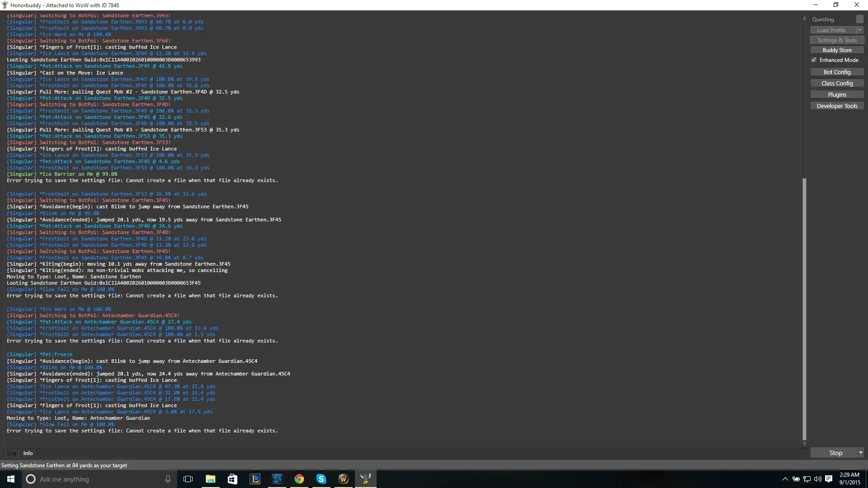This screenshot has width=868, height=488.
Task: Open the Windows Store taskbar icon
Action: [232, 479]
